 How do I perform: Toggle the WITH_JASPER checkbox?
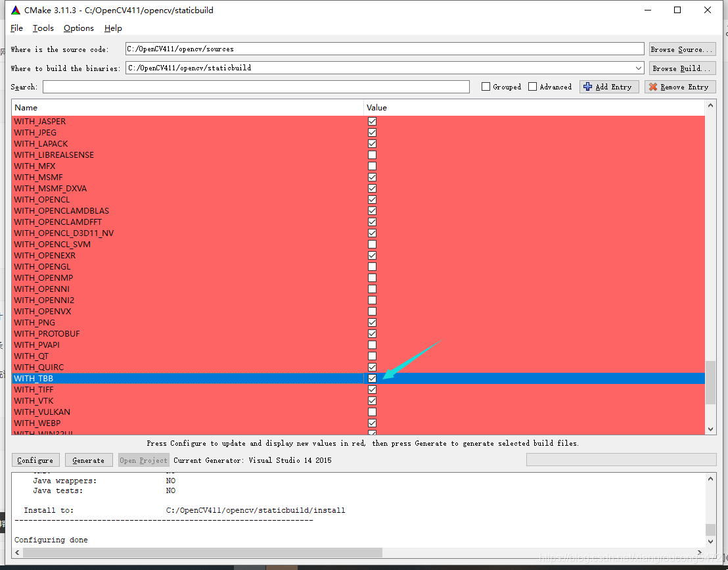click(372, 121)
